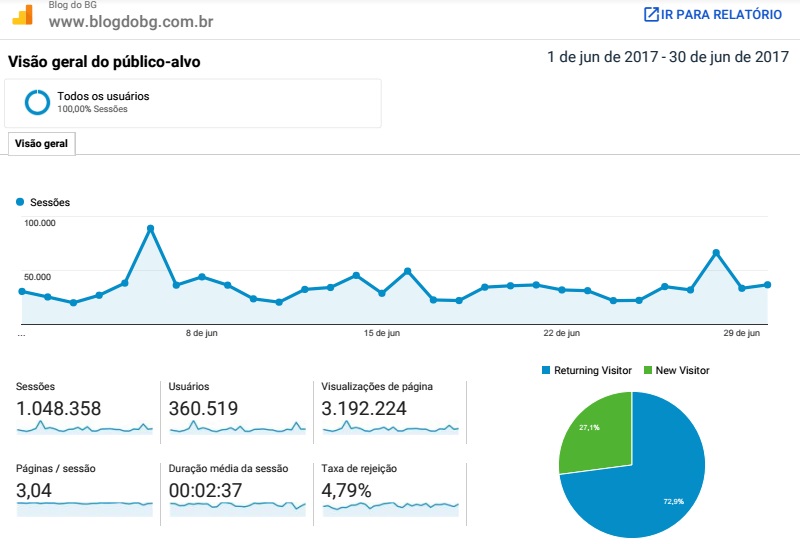Click the Duração média da sessão metric label

[x=228, y=468]
